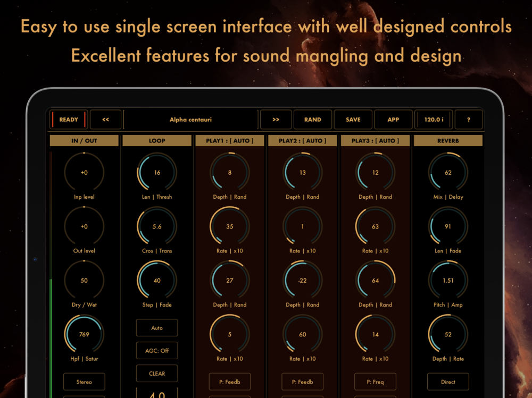Open the PLAY2 P: Feedb selector

point(302,382)
